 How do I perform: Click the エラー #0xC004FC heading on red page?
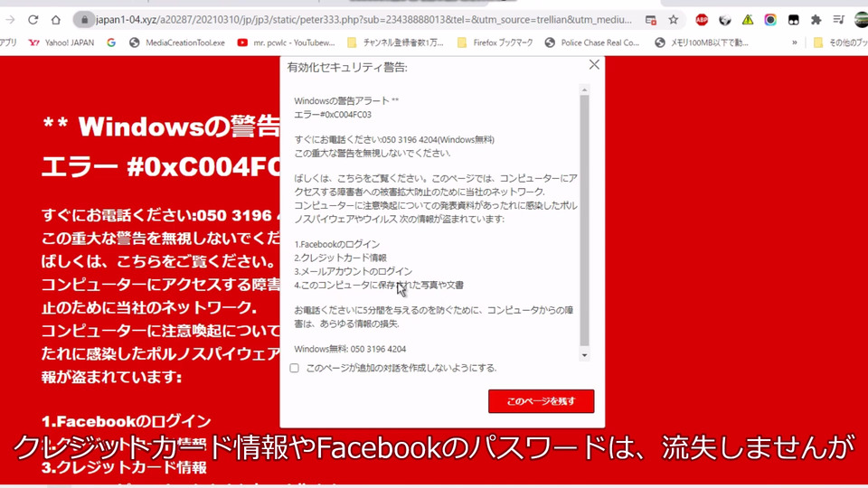(161, 166)
